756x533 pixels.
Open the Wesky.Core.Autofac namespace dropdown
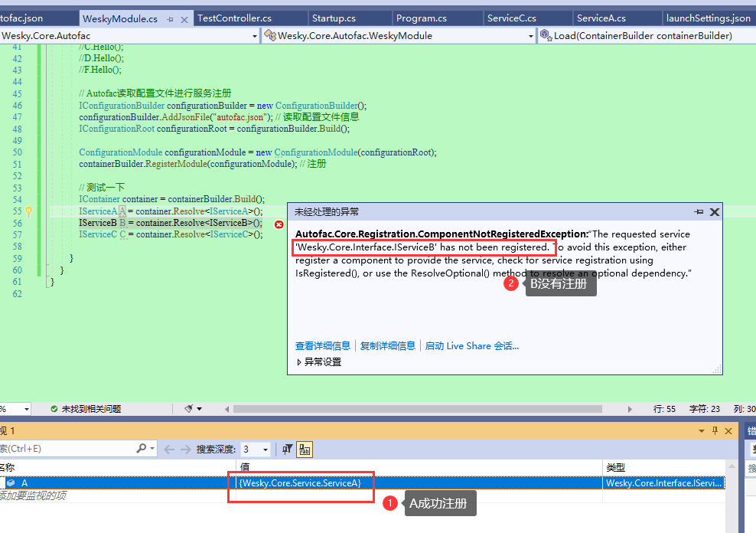(x=255, y=35)
